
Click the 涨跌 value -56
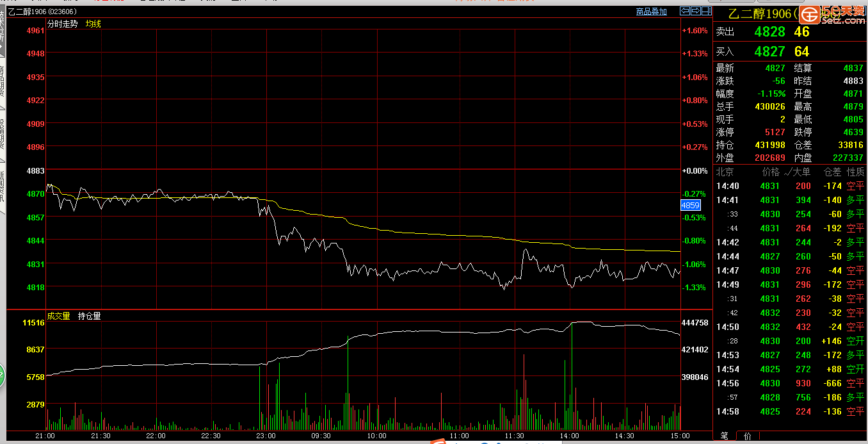coord(778,81)
